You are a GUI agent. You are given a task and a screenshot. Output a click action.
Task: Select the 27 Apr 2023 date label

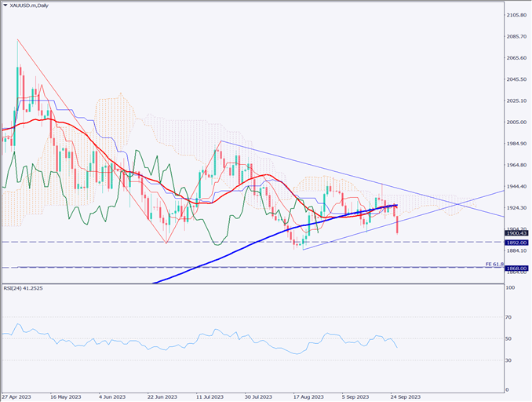click(17, 397)
